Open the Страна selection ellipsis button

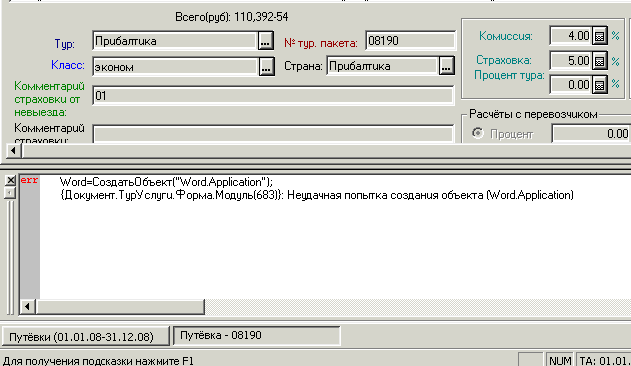tap(446, 66)
